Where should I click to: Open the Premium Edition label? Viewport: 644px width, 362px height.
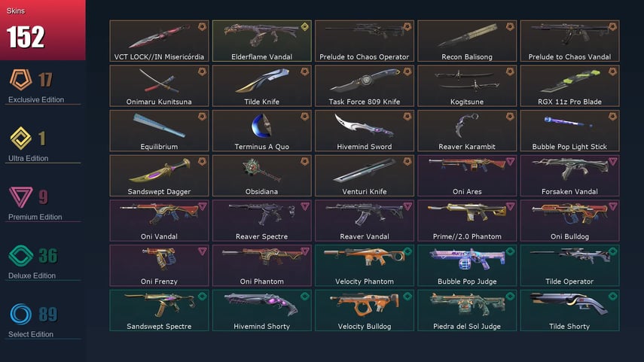tap(35, 217)
